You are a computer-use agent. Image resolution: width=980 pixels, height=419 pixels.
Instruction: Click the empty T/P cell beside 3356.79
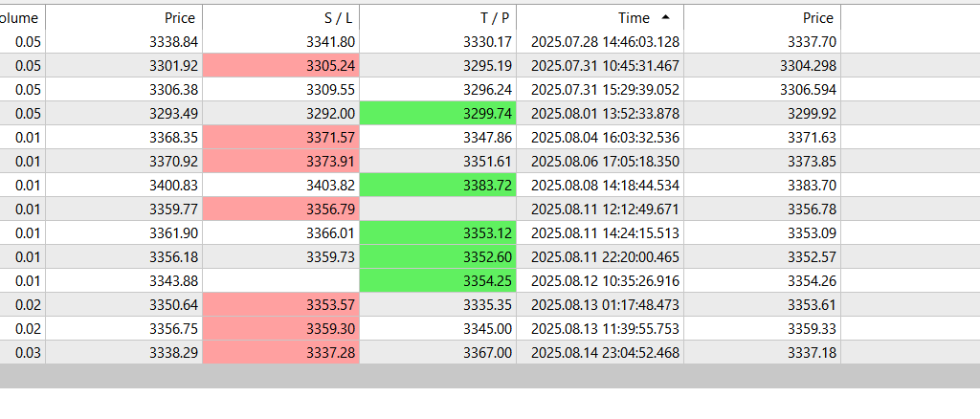pyautogui.click(x=437, y=209)
